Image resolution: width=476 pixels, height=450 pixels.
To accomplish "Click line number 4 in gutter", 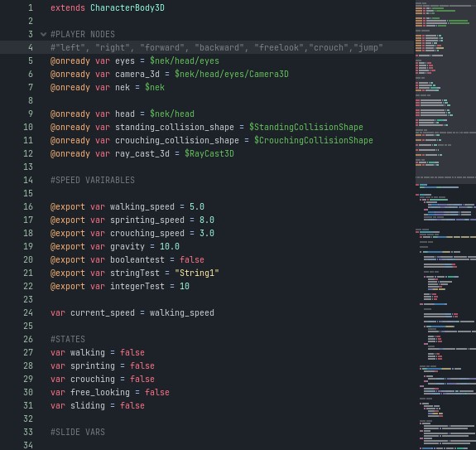I will pos(31,47).
